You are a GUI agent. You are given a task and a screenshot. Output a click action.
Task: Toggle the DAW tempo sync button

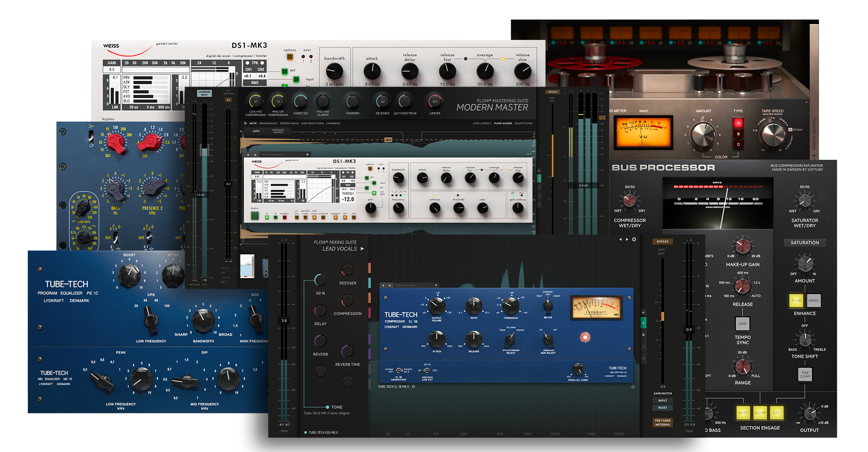[743, 323]
